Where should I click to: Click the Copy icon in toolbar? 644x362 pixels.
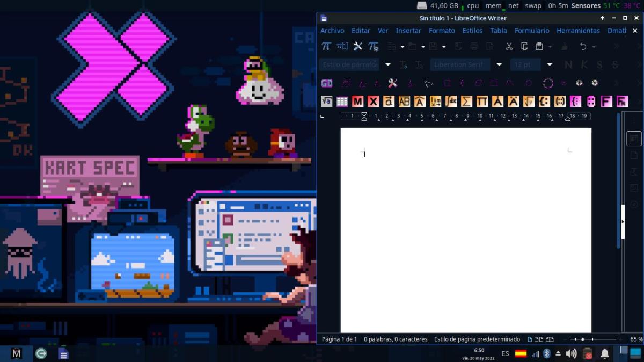click(x=524, y=47)
